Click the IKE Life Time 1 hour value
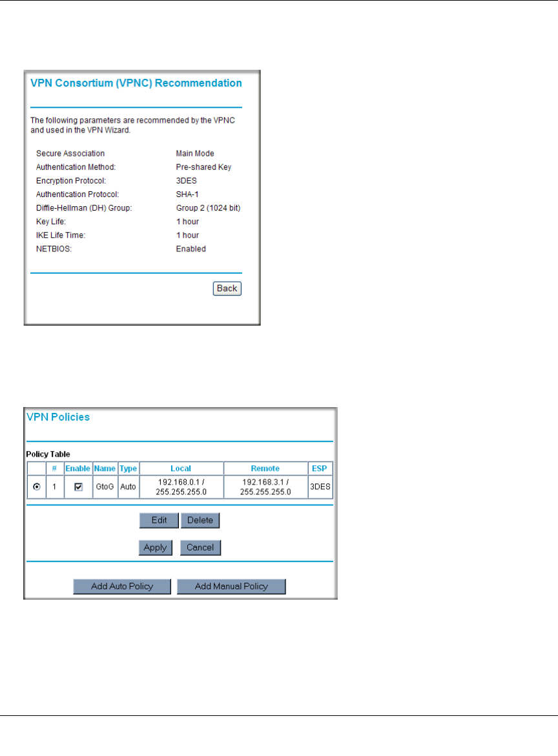Screen dimensions: 558x756 [187, 235]
